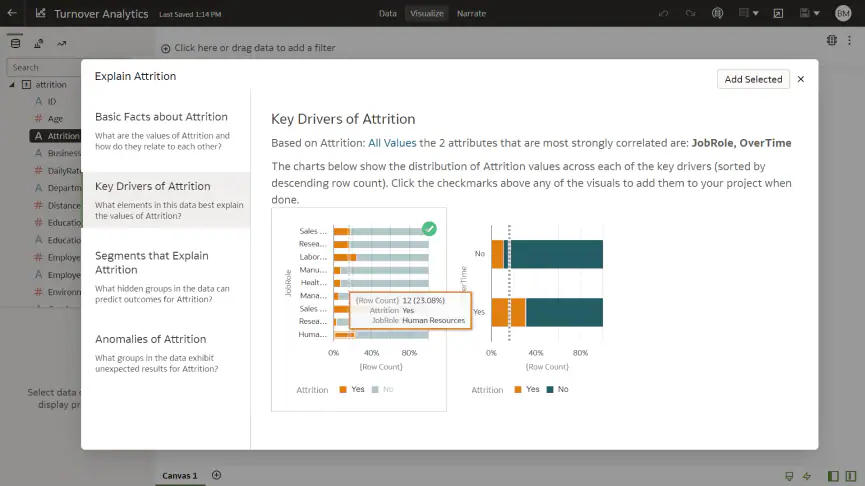Click the add filter plus icon
The width and height of the screenshot is (865, 486).
pos(166,48)
